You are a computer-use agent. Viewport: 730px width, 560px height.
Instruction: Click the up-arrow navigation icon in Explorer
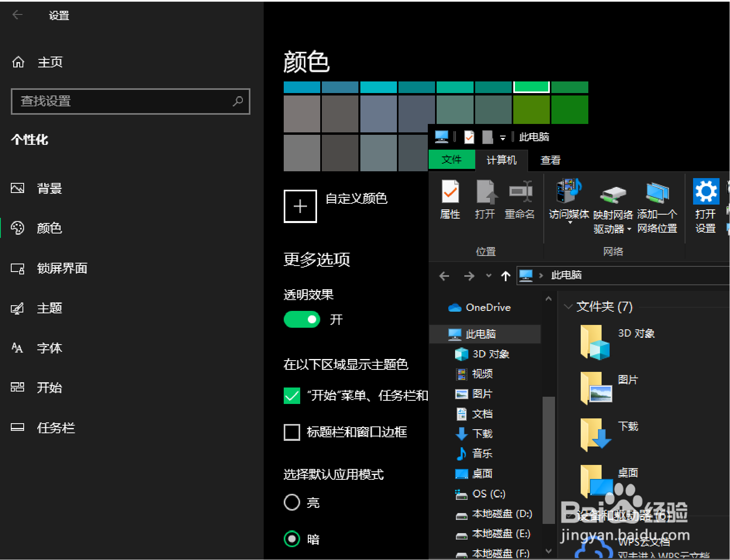click(505, 276)
